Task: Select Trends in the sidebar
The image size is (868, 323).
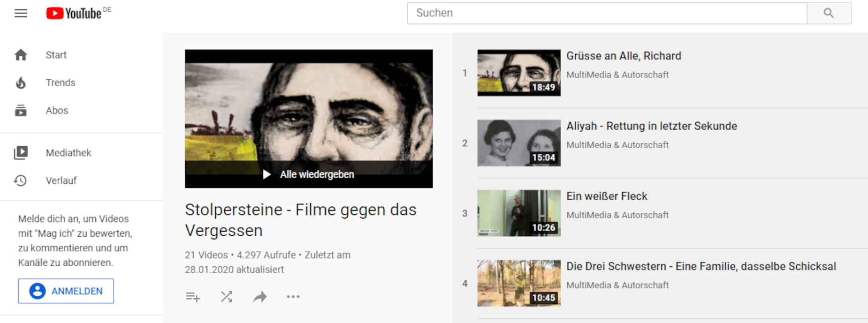Action: 61,83
